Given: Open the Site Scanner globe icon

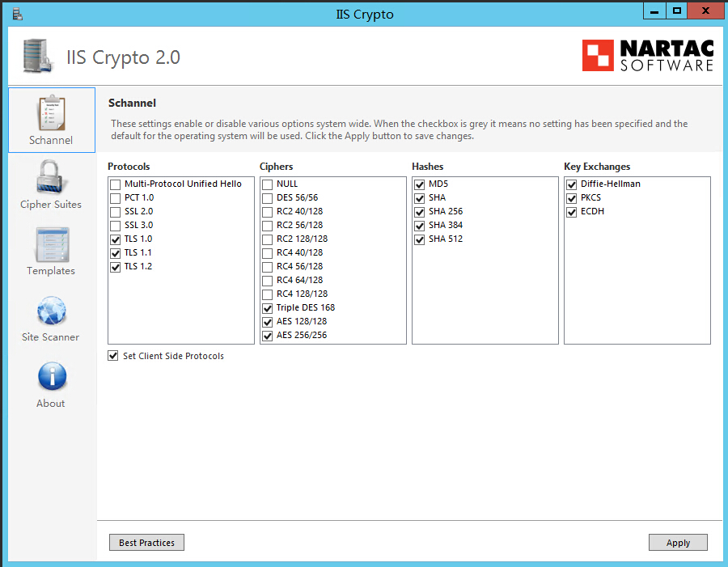Looking at the screenshot, I should 52,311.
